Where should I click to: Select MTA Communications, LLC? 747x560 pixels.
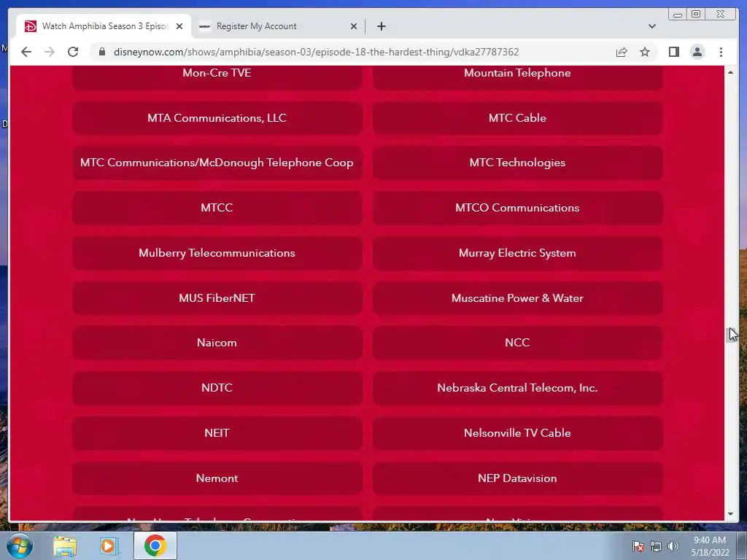click(217, 118)
